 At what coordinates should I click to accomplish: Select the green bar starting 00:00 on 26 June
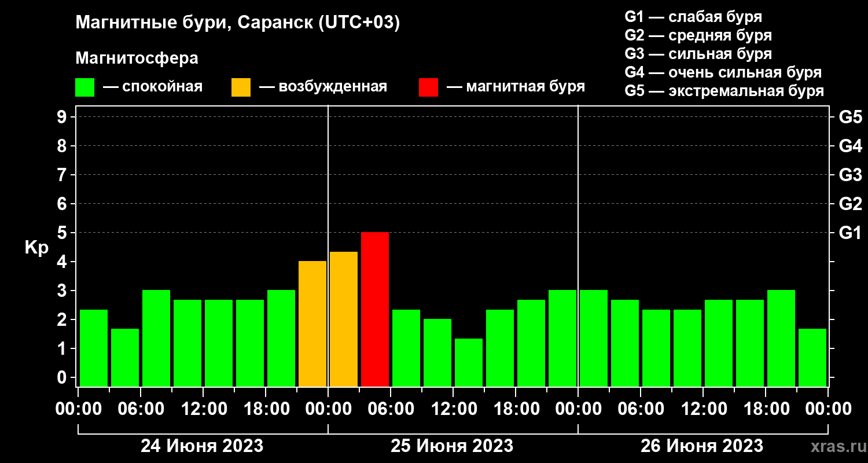click(594, 338)
